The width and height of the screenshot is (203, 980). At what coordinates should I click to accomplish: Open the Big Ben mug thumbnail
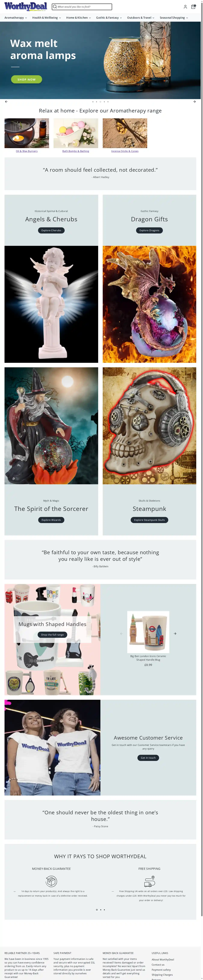148,632
